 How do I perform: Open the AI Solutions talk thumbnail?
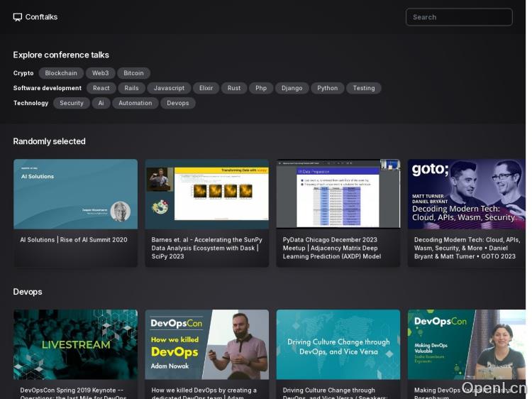(75, 193)
